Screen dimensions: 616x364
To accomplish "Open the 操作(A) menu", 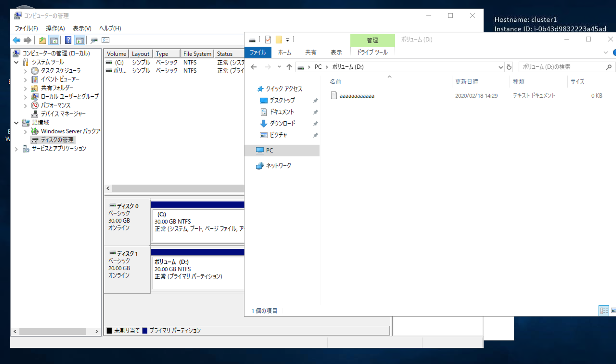I will (55, 28).
